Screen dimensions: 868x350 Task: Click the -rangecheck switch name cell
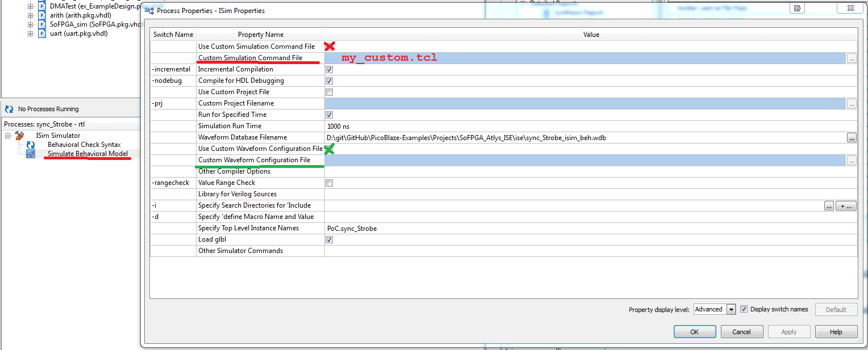click(x=173, y=183)
